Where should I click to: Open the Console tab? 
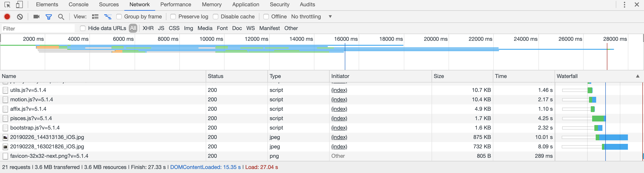click(78, 4)
